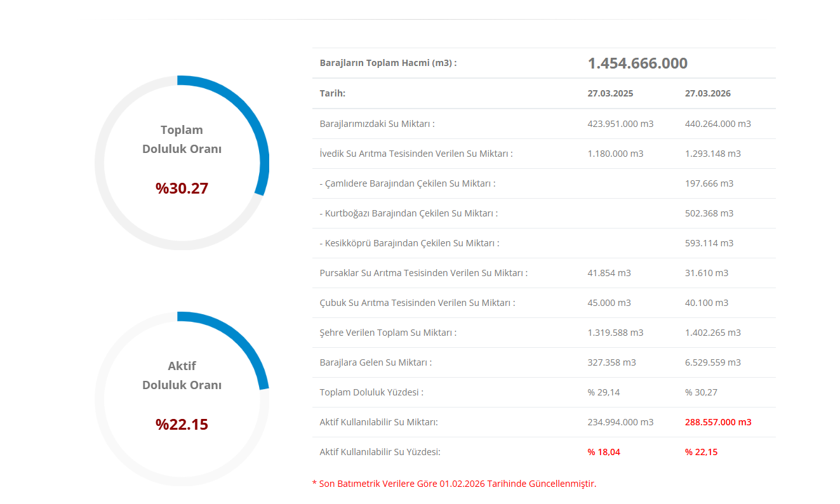Image resolution: width=840 pixels, height=504 pixels.
Task: Click the Barajlara Gelen value 6.529.559 m3
Action: coord(712,362)
